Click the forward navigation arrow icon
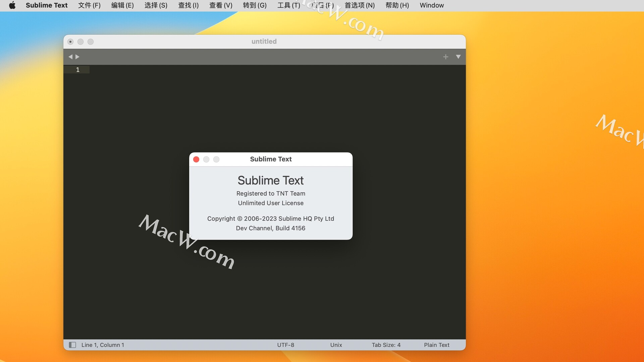This screenshot has width=644, height=362. 77,57
